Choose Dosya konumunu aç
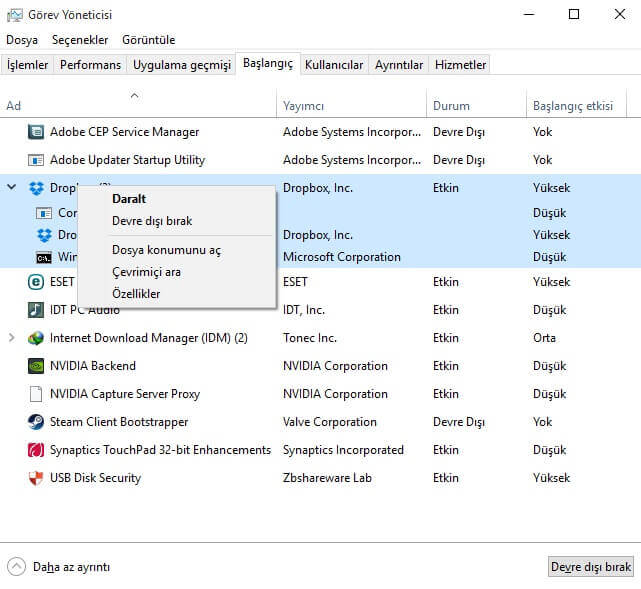The width and height of the screenshot is (641, 589). 177,250
